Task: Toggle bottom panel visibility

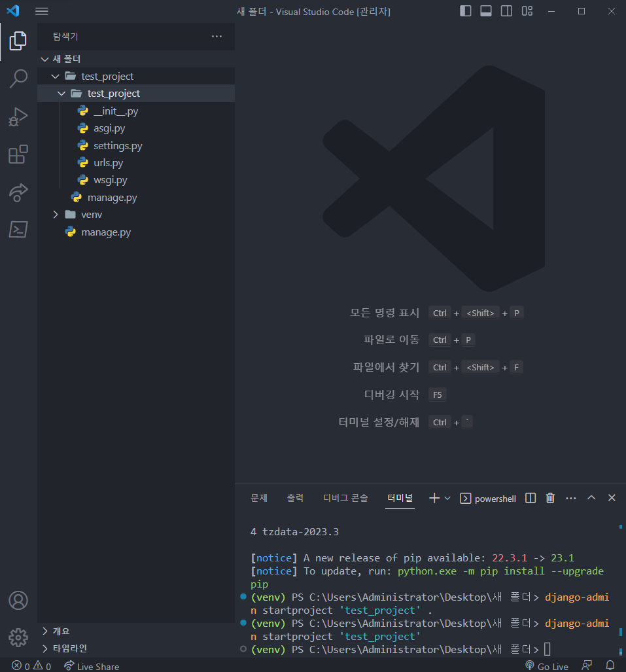Action: coord(486,11)
